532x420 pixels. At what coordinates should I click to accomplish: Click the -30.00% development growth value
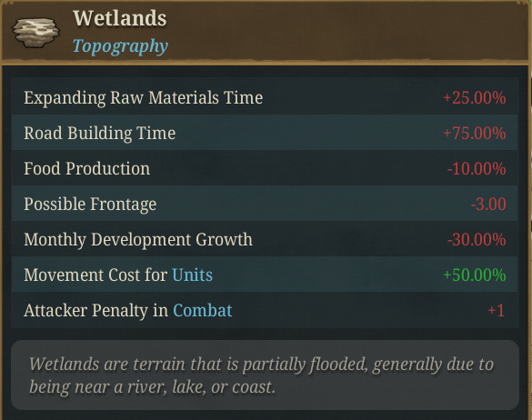[477, 239]
